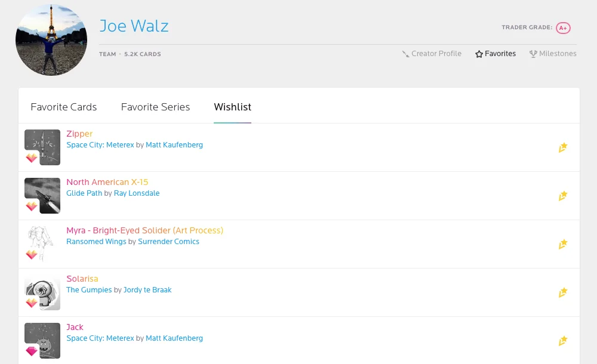This screenshot has width=597, height=364.
Task: Open the Creator Profile page
Action: (432, 54)
